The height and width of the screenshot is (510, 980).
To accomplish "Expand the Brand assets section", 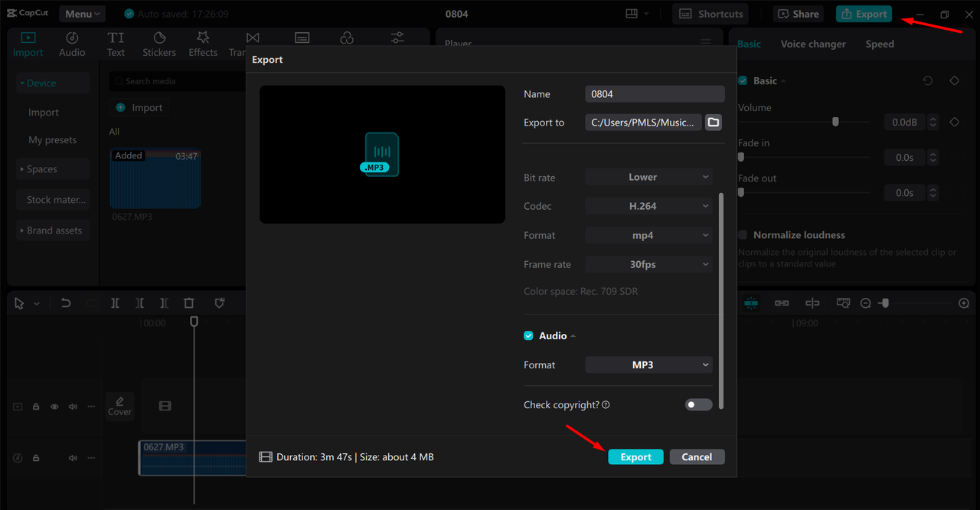I will pyautogui.click(x=53, y=230).
